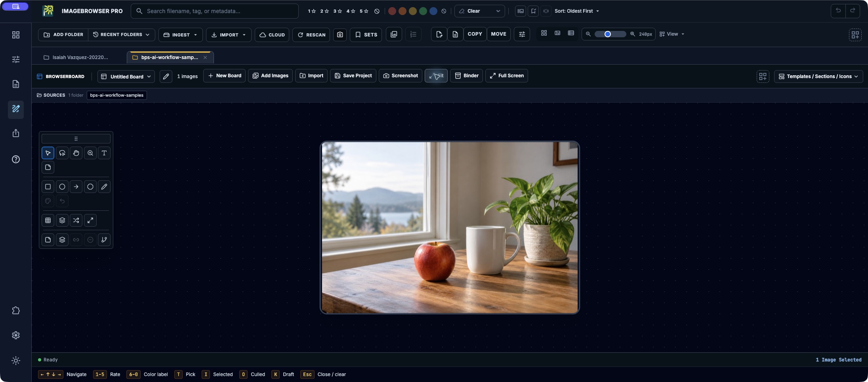Open the dashboard grid item in left sidebar
Screen dimensions: 868x382
(16, 35)
